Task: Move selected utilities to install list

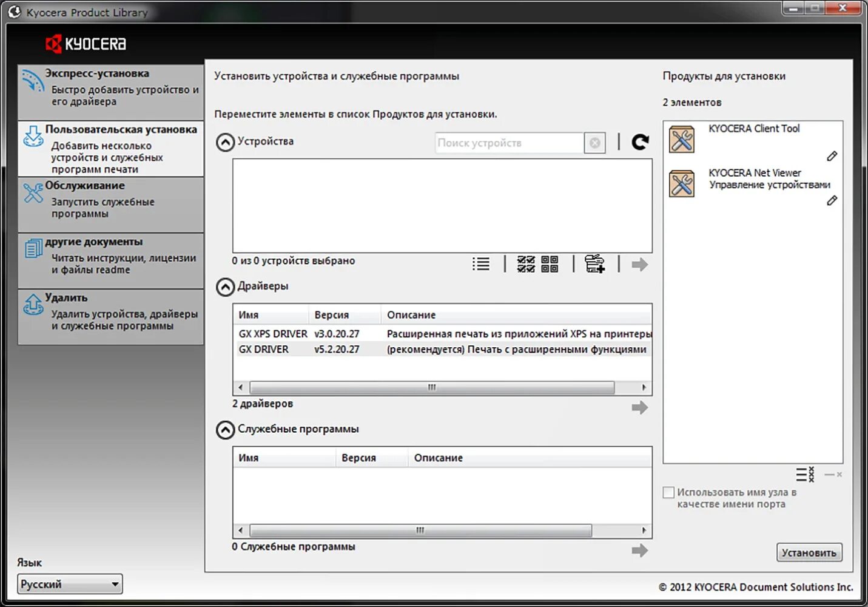Action: tap(640, 551)
